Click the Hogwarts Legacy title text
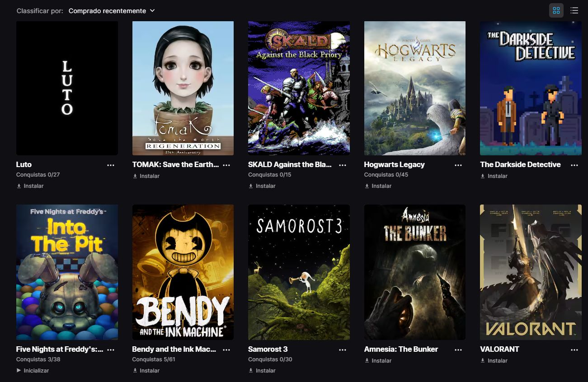 tap(394, 164)
